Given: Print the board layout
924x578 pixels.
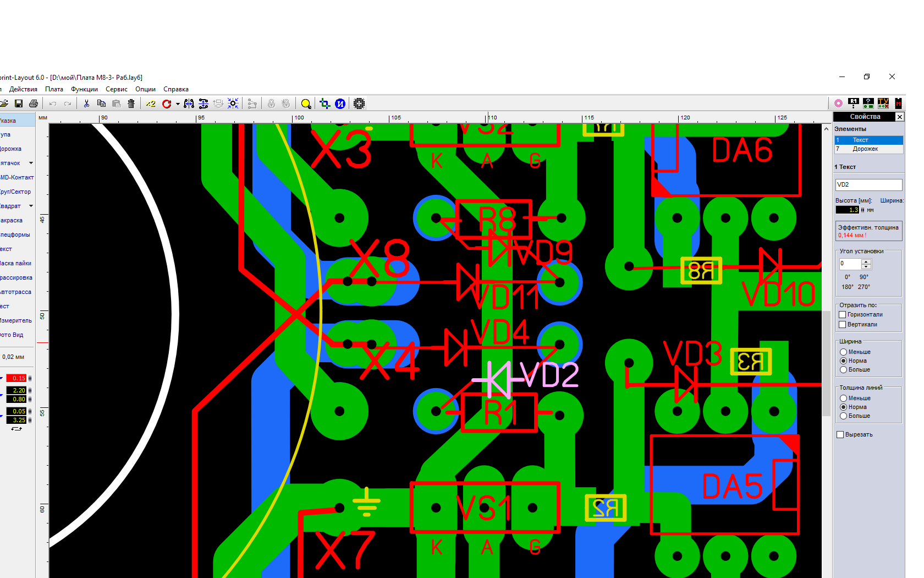Looking at the screenshot, I should 34,103.
